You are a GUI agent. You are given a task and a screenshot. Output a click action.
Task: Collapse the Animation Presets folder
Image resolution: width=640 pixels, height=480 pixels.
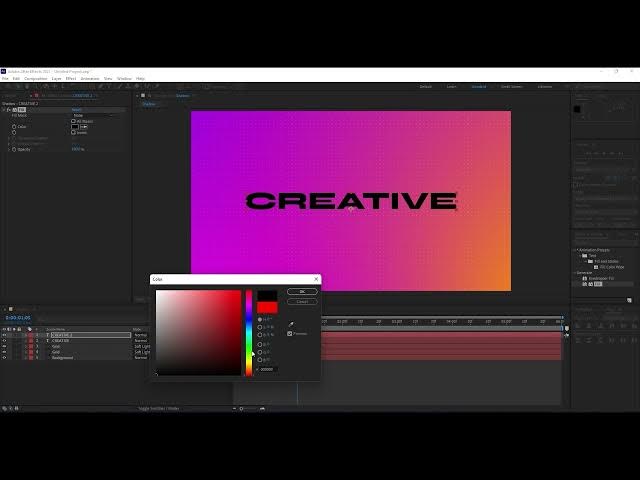[576, 250]
